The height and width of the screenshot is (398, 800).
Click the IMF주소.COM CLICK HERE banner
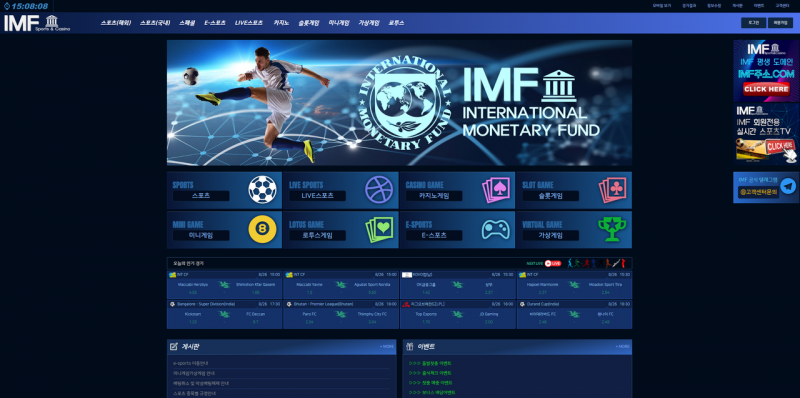click(766, 71)
